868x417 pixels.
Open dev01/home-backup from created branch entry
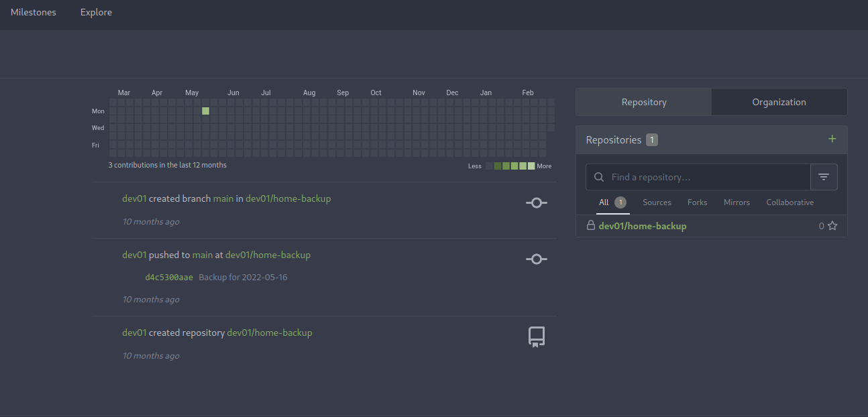click(x=288, y=198)
